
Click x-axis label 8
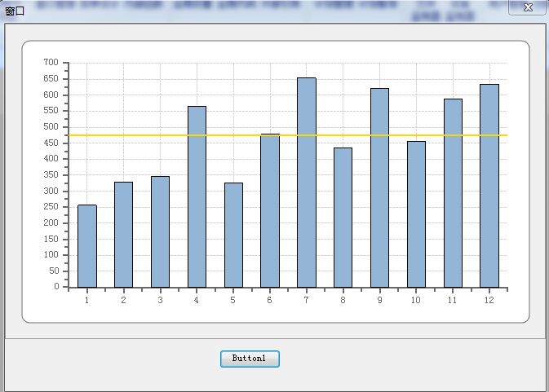point(343,300)
